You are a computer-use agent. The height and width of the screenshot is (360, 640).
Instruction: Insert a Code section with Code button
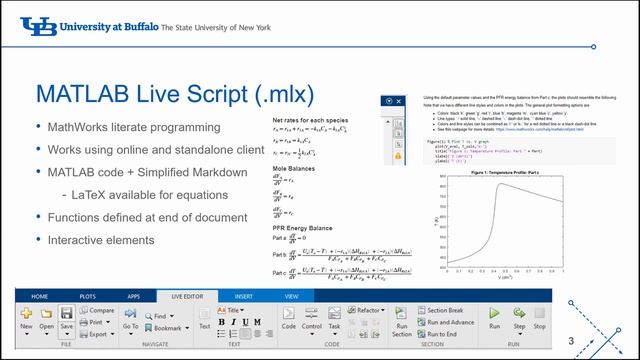coord(289,318)
